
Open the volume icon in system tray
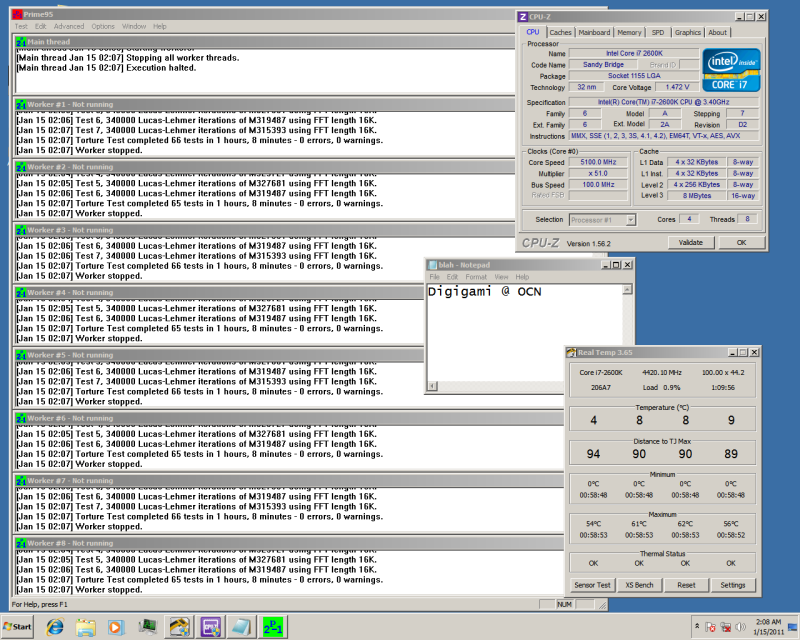[x=740, y=627]
